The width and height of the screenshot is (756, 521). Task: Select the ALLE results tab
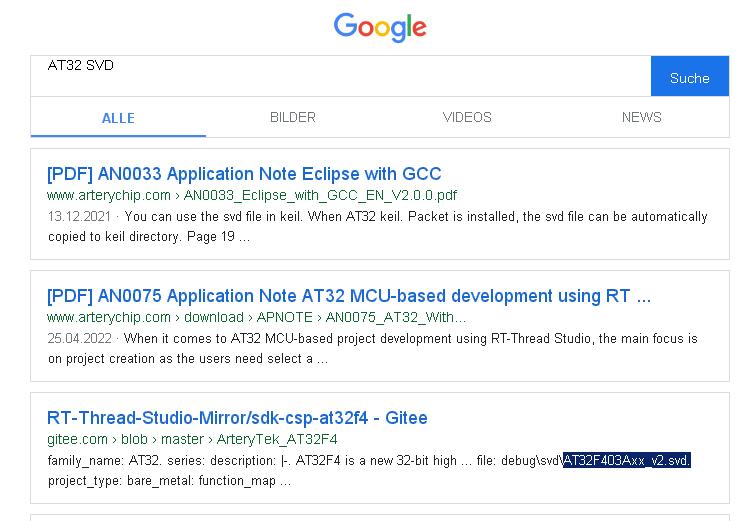click(118, 118)
